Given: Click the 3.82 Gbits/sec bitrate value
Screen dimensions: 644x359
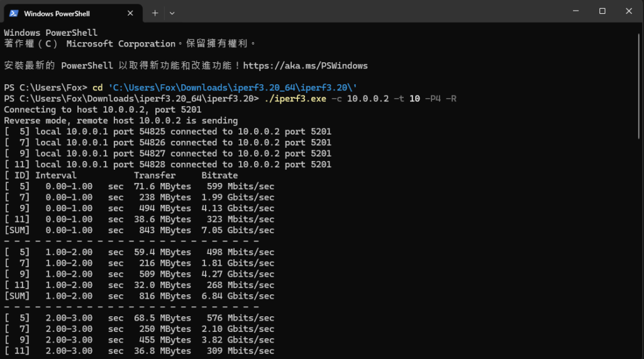Looking at the screenshot, I should [x=238, y=340].
